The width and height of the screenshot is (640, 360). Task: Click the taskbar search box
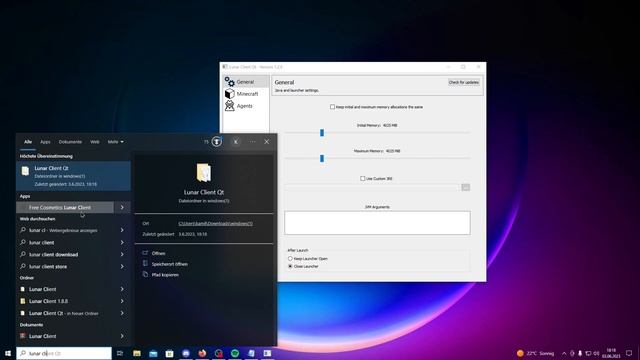(64, 353)
